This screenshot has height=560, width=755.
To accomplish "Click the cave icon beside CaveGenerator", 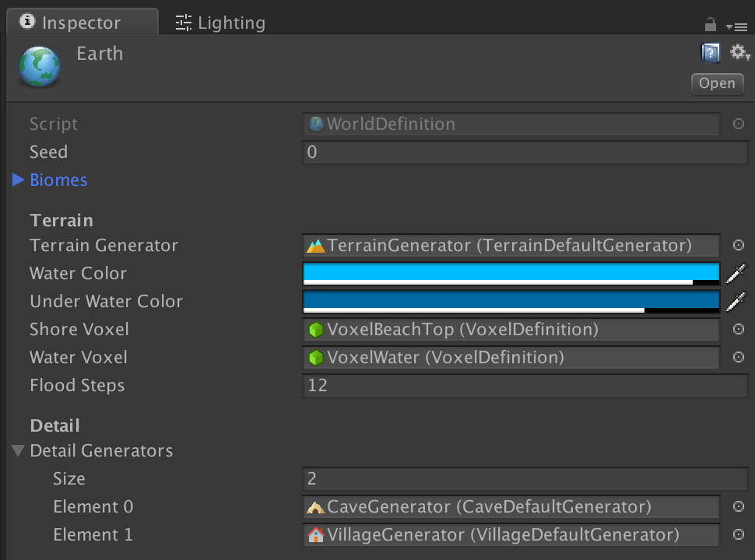I will [314, 506].
